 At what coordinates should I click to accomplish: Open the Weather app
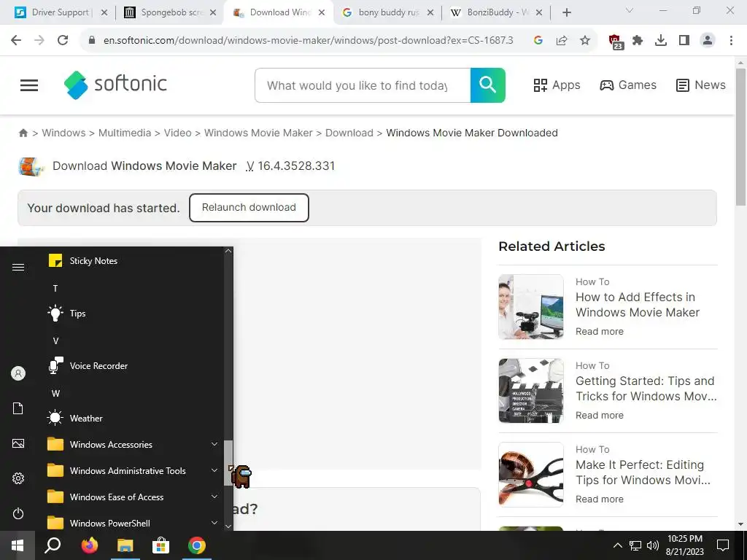[x=133, y=418]
